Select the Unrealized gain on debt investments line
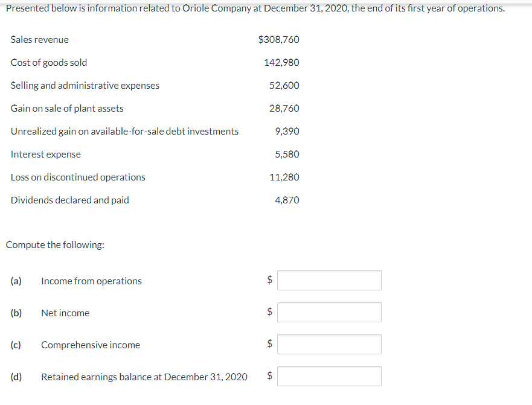This screenshot has width=532, height=405. click(x=124, y=131)
